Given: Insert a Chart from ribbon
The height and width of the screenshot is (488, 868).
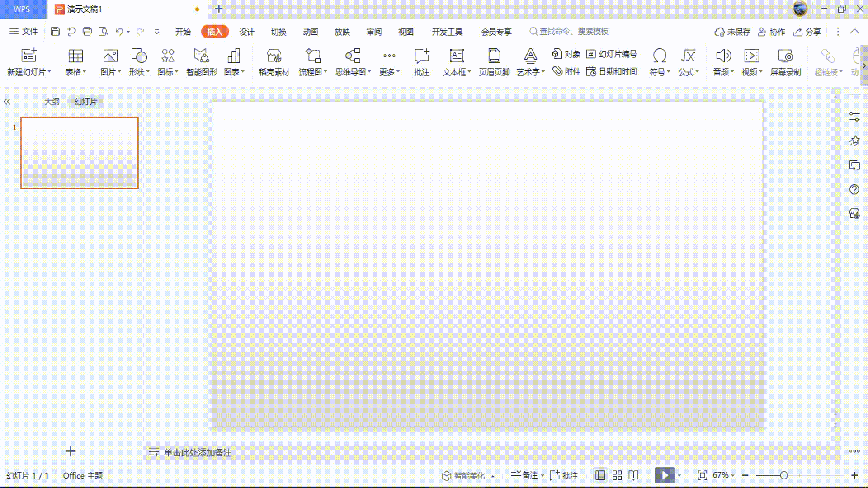Looking at the screenshot, I should click(234, 62).
